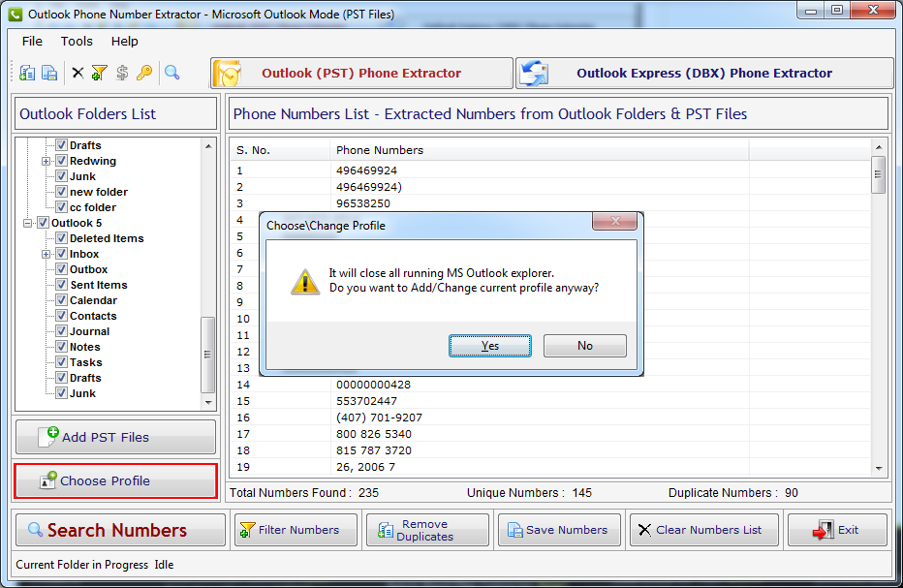
Task: Open the Help menu
Action: [124, 42]
